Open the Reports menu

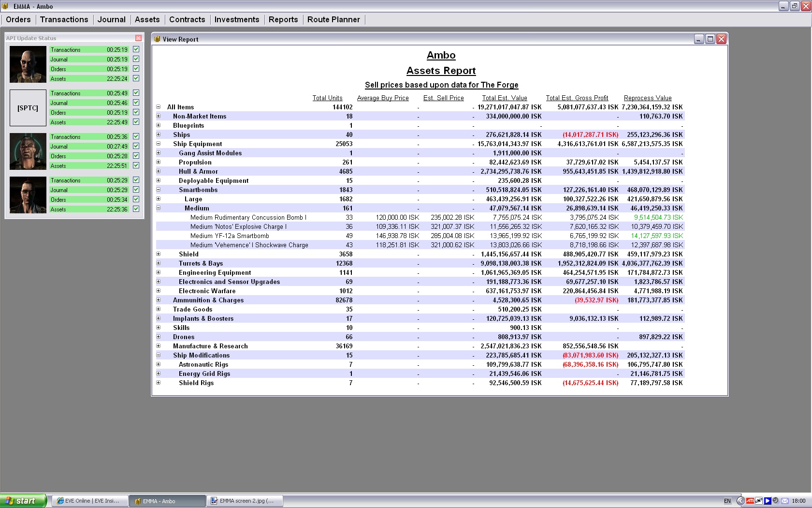[283, 19]
